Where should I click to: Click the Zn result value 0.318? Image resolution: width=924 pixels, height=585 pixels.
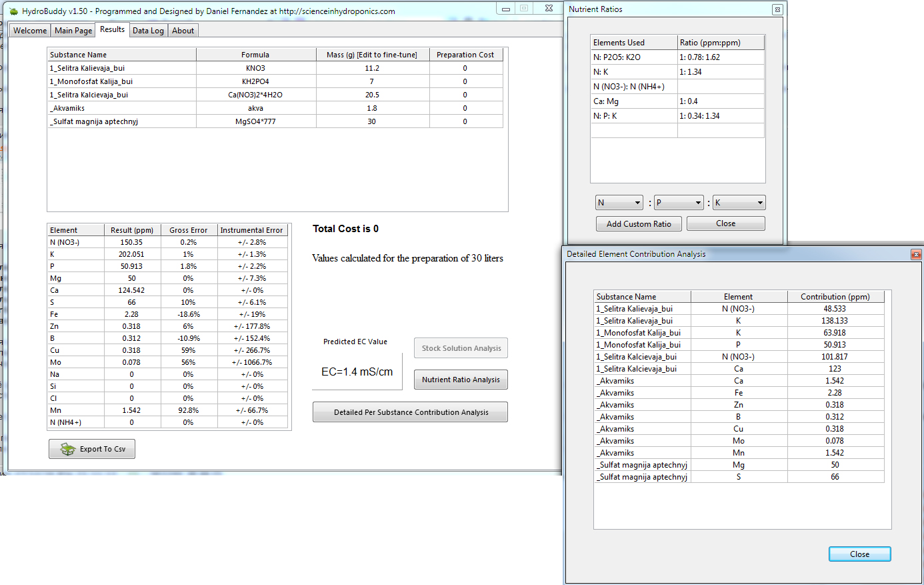point(132,326)
